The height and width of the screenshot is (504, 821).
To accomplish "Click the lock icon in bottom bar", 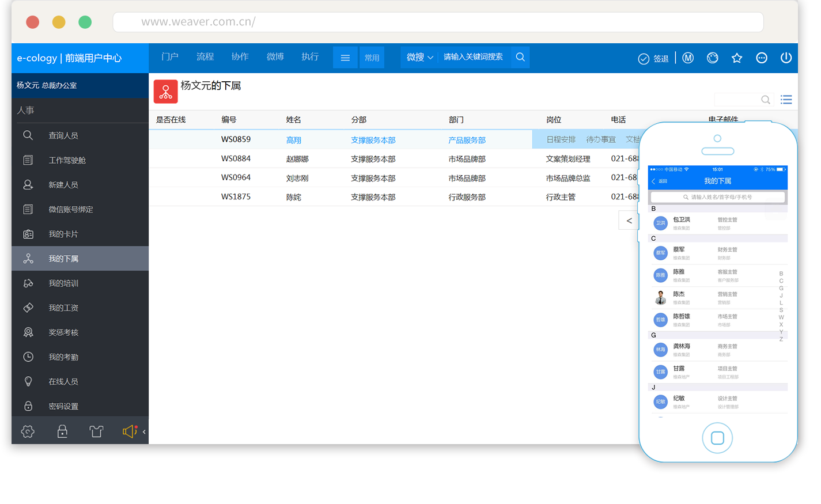I will [62, 431].
